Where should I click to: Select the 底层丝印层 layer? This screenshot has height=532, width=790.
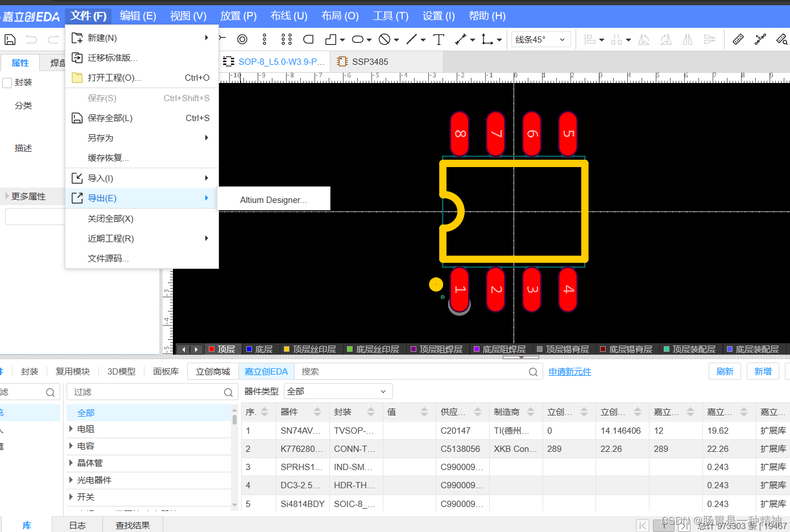[373, 349]
